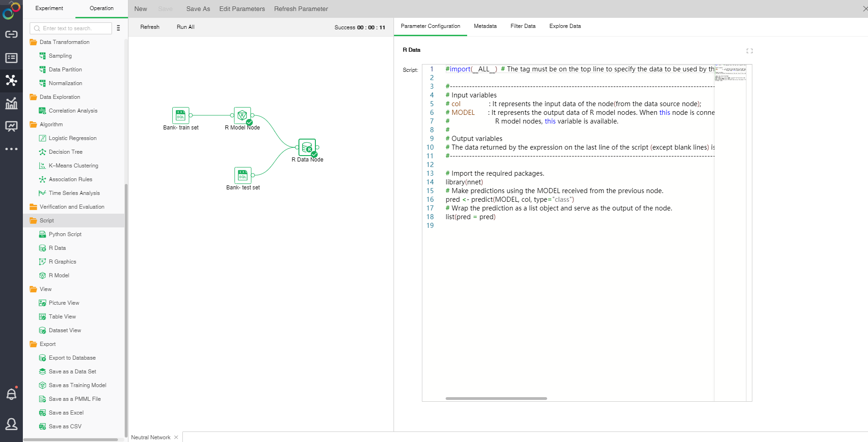This screenshot has height=442, width=868.
Task: Open the data connection sidebar icon
Action: click(x=11, y=34)
